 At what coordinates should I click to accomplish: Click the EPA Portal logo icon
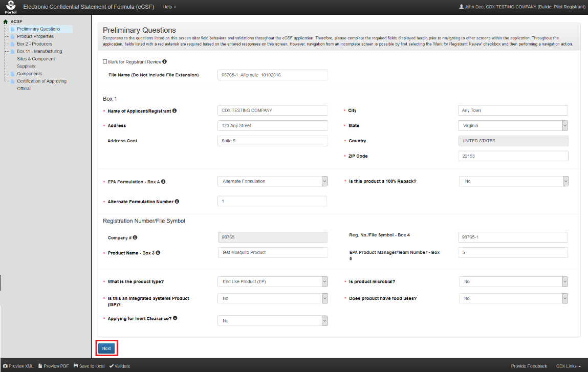(x=11, y=7)
